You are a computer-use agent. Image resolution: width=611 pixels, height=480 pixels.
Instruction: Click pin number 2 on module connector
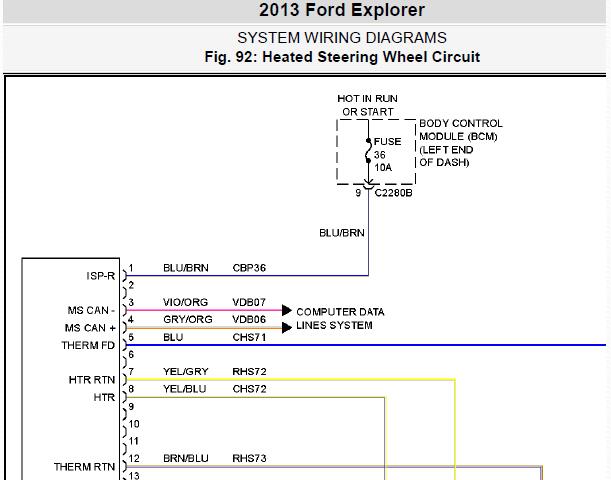click(131, 285)
